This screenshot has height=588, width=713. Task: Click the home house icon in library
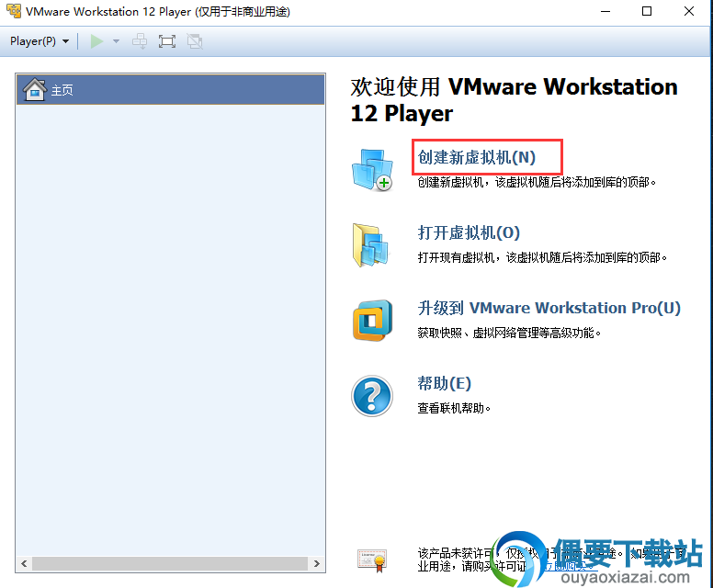point(35,90)
